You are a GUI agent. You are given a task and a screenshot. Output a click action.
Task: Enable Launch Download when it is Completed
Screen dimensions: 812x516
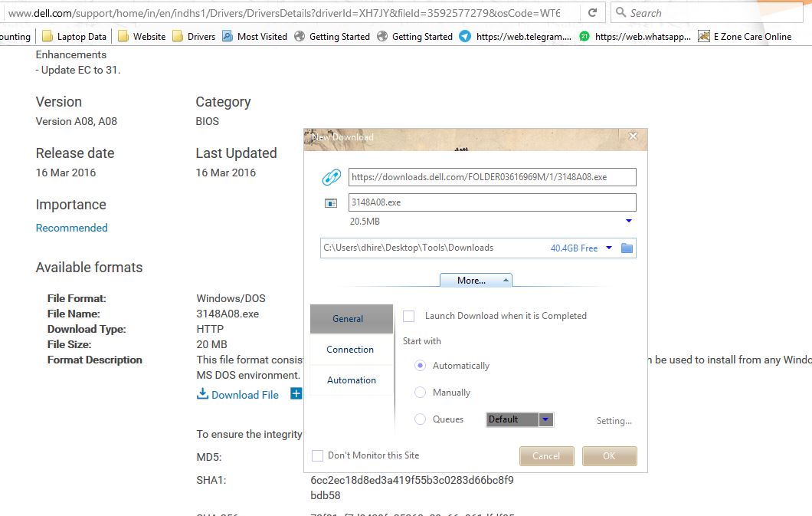(408, 316)
